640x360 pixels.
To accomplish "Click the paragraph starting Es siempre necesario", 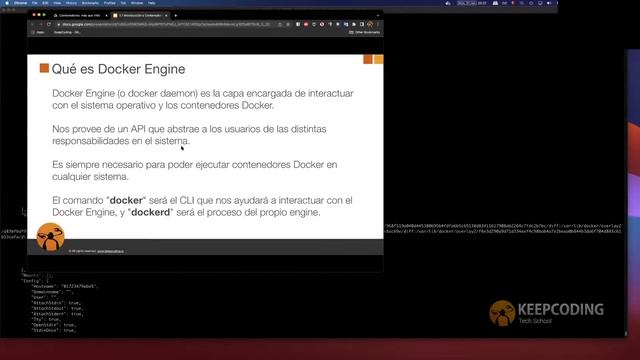I will pos(194,171).
